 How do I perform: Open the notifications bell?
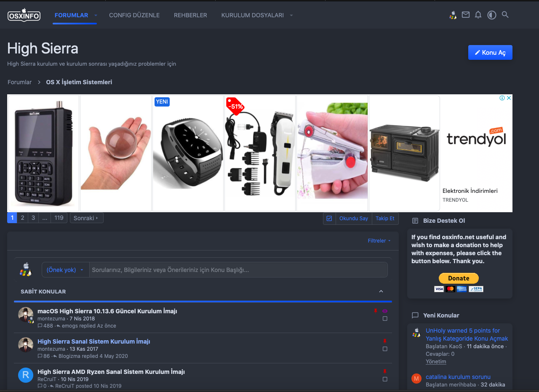[x=478, y=15]
